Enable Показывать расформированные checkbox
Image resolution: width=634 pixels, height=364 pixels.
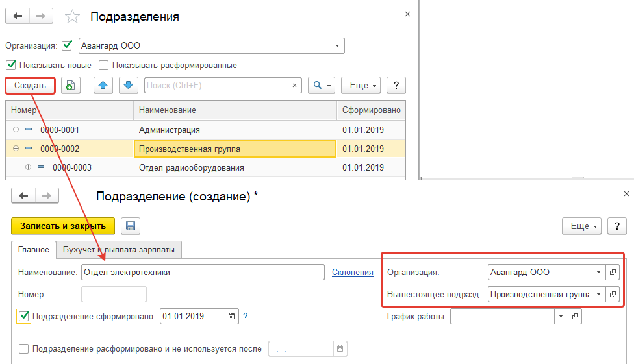coord(104,65)
